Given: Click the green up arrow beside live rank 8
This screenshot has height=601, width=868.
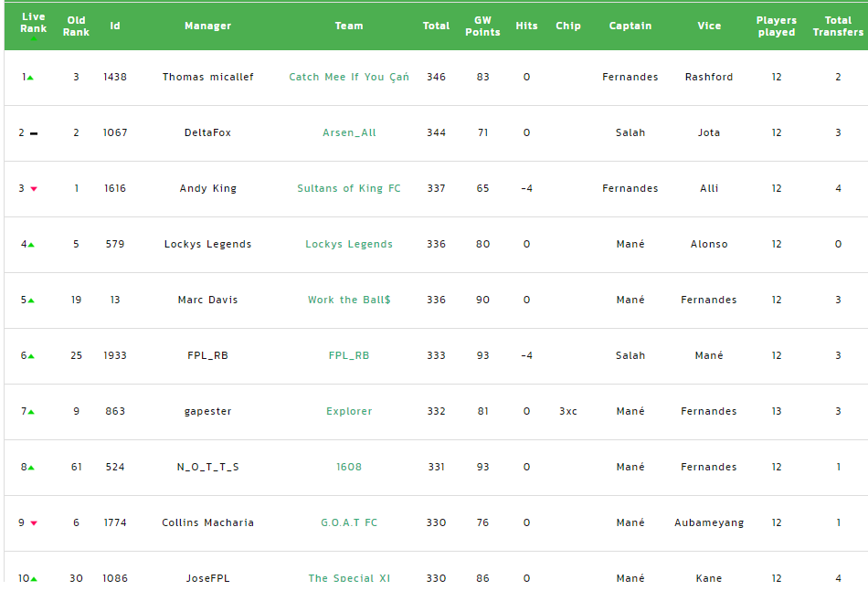Looking at the screenshot, I should click(31, 468).
